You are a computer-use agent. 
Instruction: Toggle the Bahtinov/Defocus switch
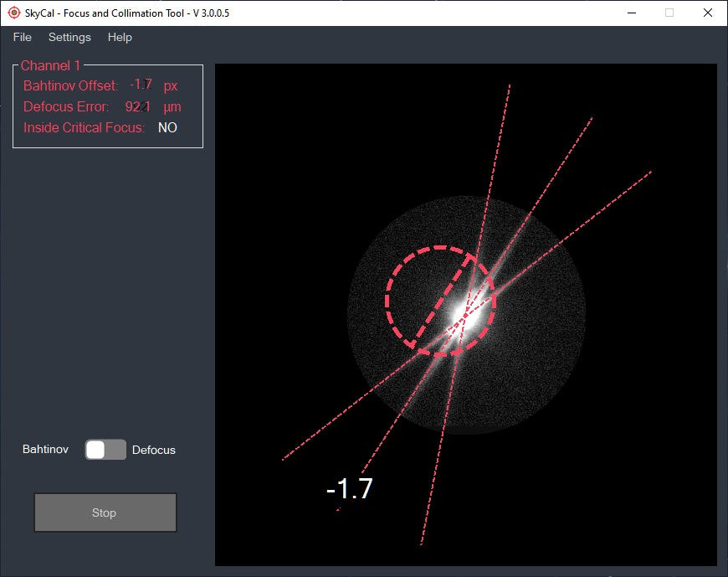(104, 450)
